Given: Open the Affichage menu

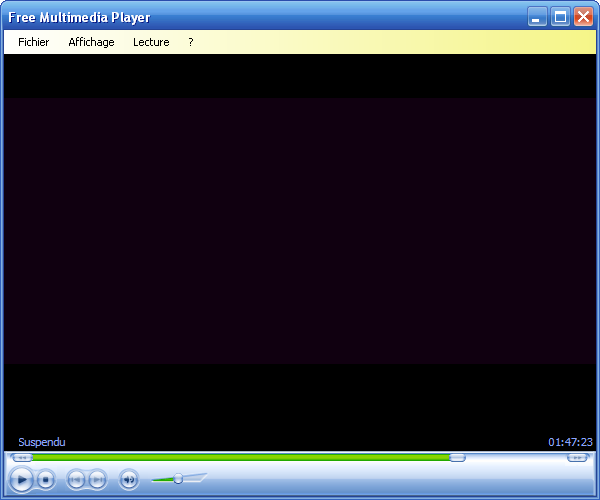Looking at the screenshot, I should pyautogui.click(x=91, y=42).
